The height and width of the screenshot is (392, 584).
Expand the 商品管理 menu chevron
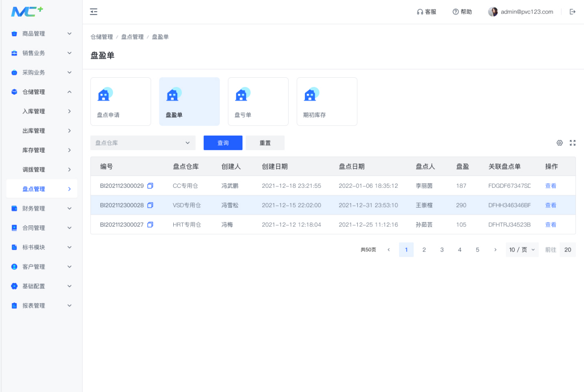point(70,34)
